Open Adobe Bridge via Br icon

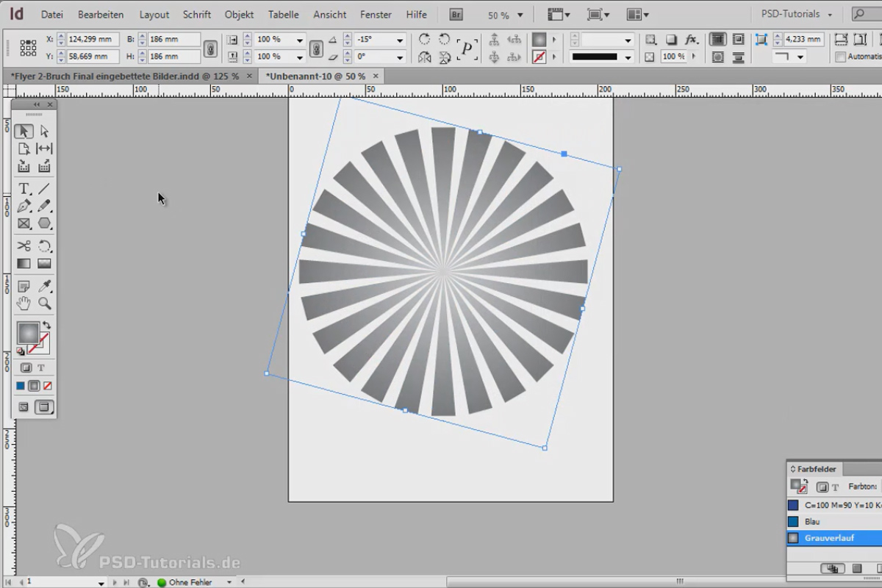[x=456, y=15]
